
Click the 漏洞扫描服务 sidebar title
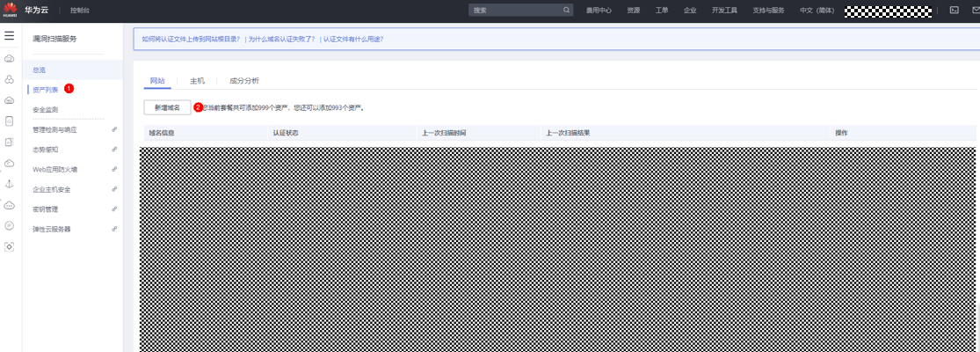pos(55,39)
